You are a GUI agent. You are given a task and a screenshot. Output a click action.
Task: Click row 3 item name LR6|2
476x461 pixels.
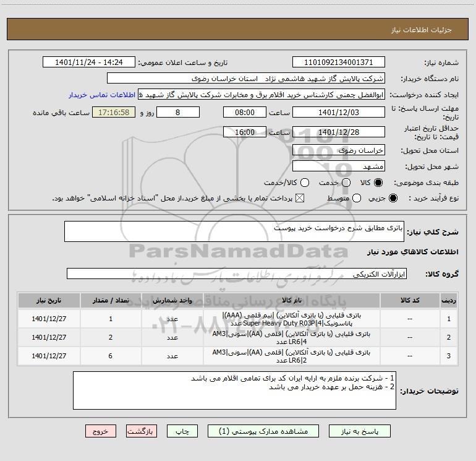pyautogui.click(x=291, y=356)
